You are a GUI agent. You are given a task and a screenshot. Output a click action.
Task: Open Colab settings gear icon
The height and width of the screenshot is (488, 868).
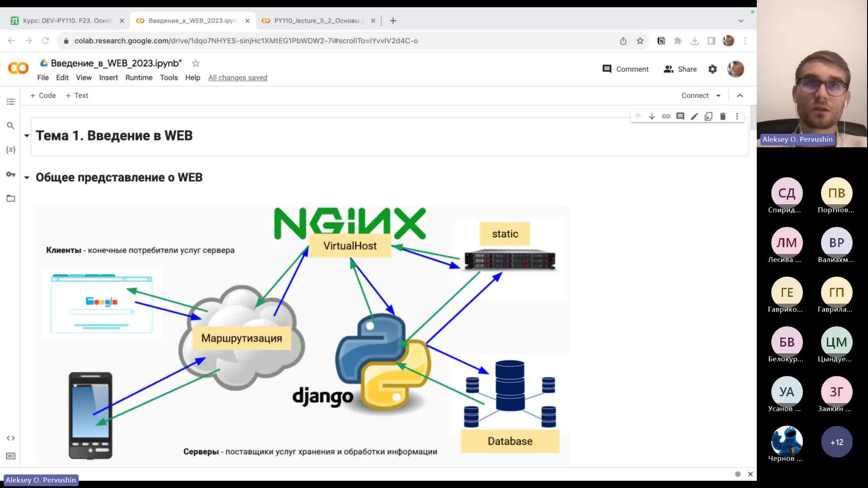click(712, 69)
